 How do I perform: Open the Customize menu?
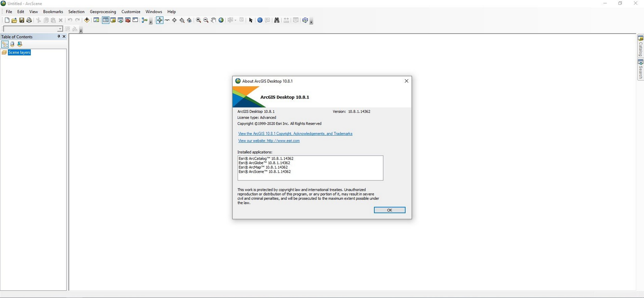[x=131, y=12]
